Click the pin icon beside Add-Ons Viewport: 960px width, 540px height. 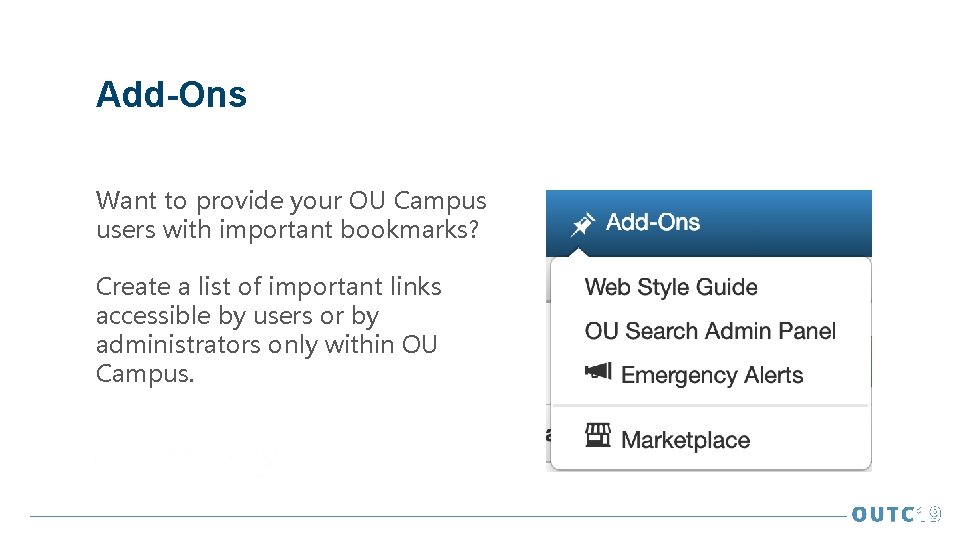[x=582, y=225]
